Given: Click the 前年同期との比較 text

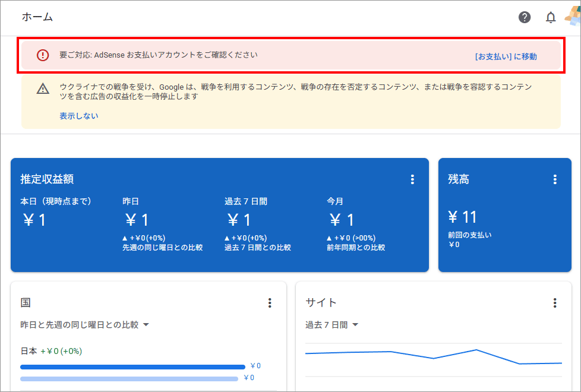Looking at the screenshot, I should tap(356, 248).
